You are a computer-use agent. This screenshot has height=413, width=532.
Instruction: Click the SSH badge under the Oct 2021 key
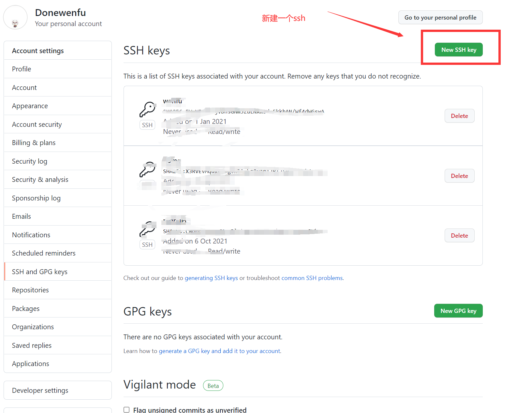(147, 244)
